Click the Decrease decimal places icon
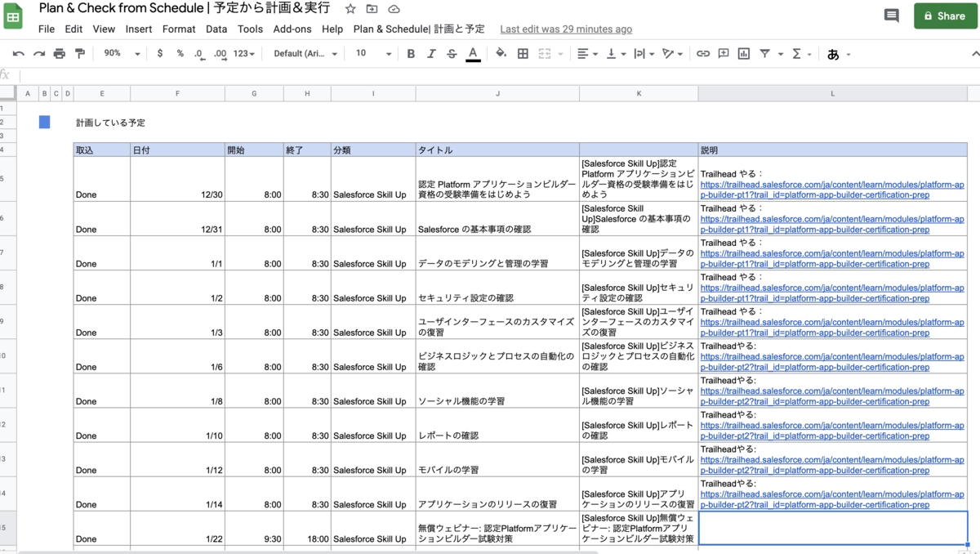The image size is (980, 554). tap(200, 53)
